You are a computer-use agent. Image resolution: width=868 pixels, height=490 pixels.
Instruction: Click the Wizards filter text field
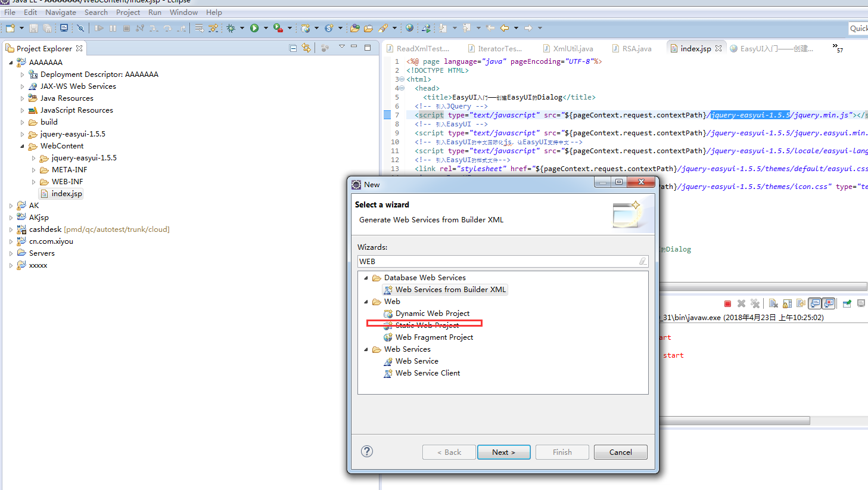[503, 261]
